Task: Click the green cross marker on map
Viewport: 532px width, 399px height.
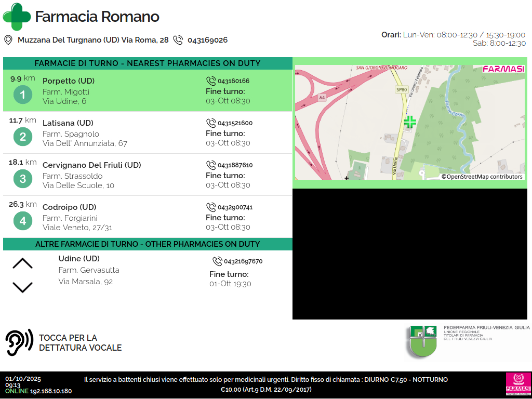Action: click(x=410, y=122)
